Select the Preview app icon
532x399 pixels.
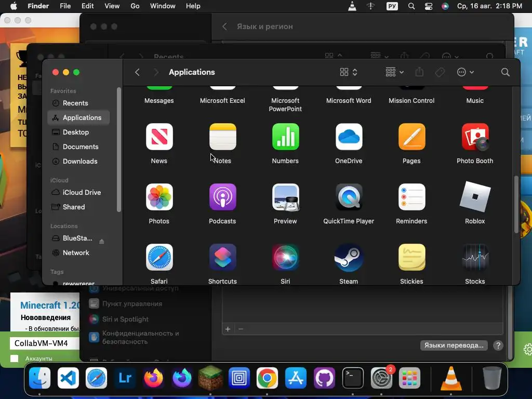coord(285,197)
